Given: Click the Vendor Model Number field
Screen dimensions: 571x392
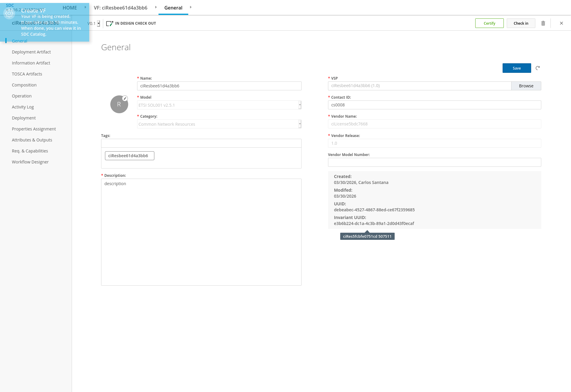Looking at the screenshot, I should [x=434, y=162].
